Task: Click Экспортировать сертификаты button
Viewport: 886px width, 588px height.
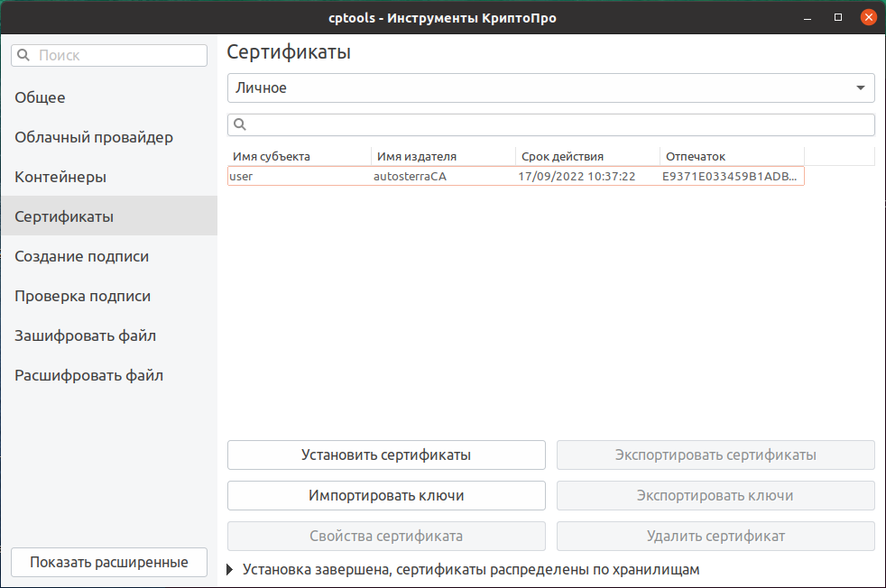Action: pos(715,455)
